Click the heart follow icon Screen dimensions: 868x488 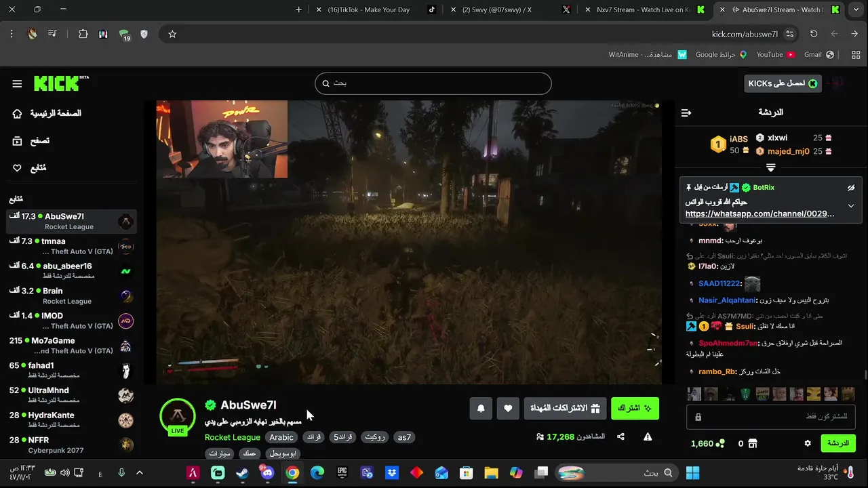508,408
